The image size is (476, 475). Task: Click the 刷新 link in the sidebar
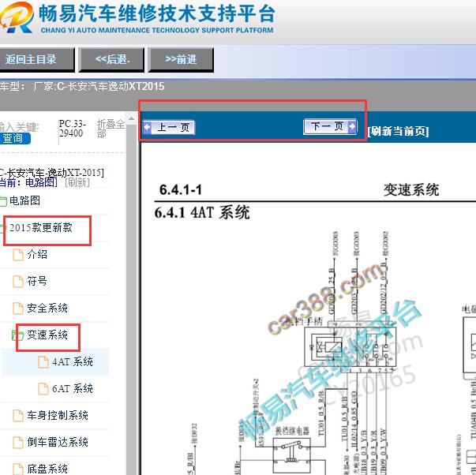point(77,182)
